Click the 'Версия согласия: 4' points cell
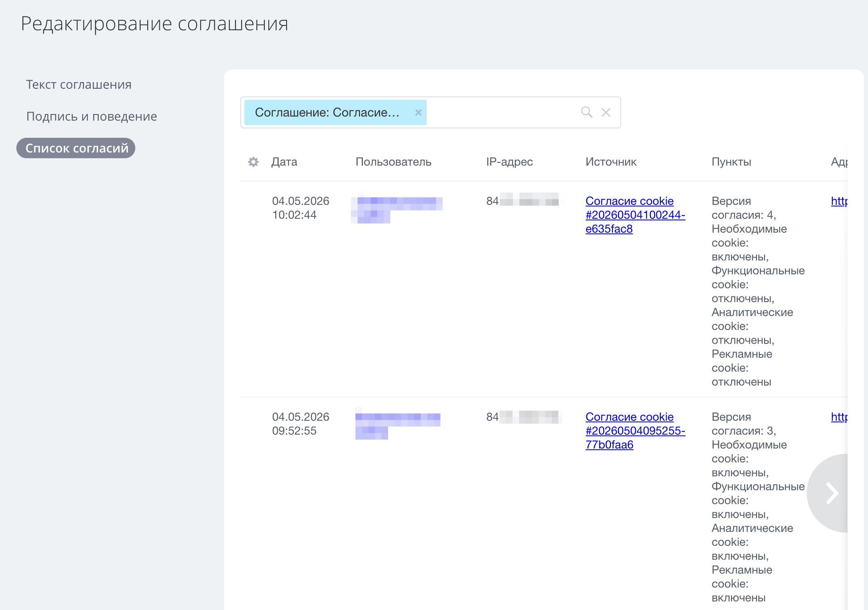This screenshot has width=868, height=610. tap(758, 292)
